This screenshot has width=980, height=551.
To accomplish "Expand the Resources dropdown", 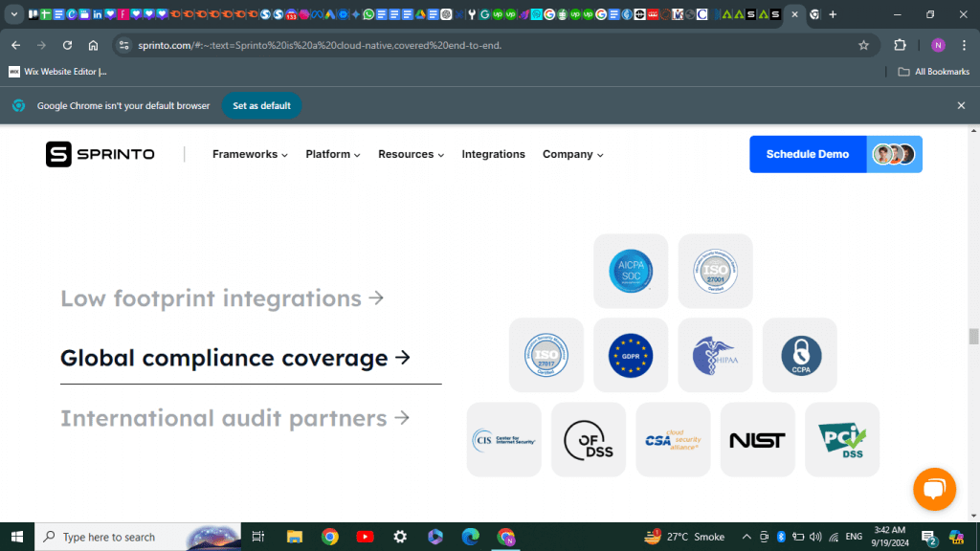I will tap(411, 154).
